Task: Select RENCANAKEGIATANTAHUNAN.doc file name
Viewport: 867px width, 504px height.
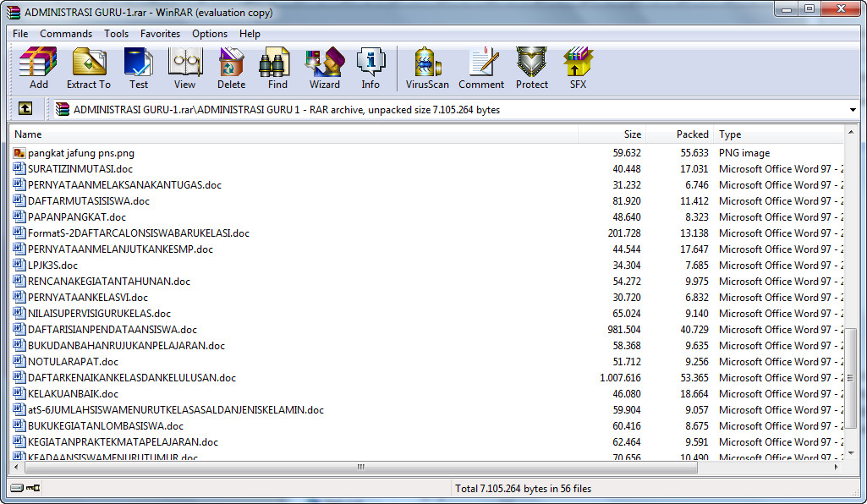Action: coord(109,282)
